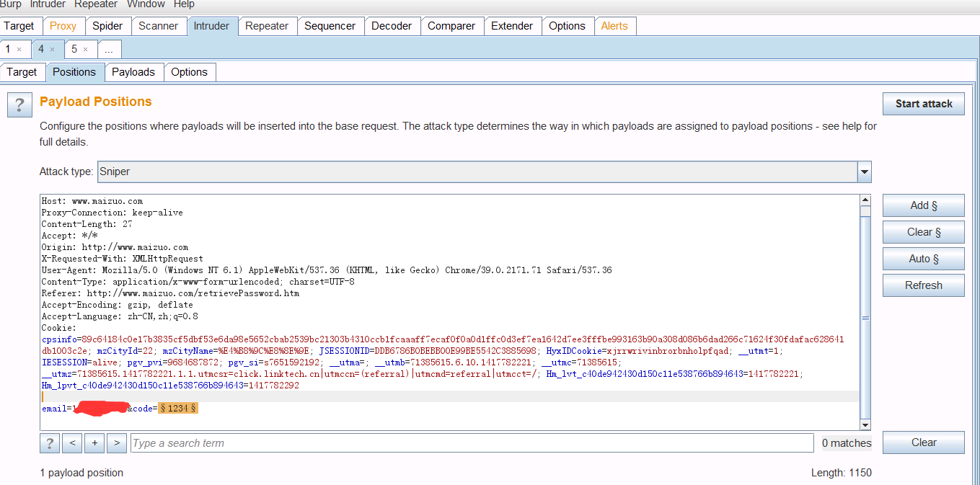Click the Host: www.maizuo.com header line
The width and height of the screenshot is (980, 485).
pos(92,201)
